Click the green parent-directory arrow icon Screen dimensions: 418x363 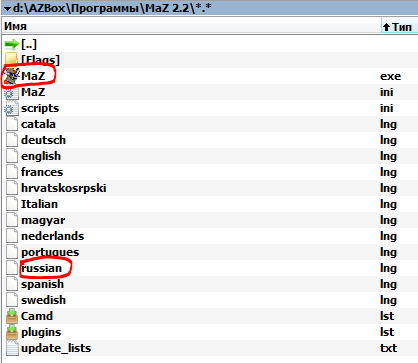point(12,44)
